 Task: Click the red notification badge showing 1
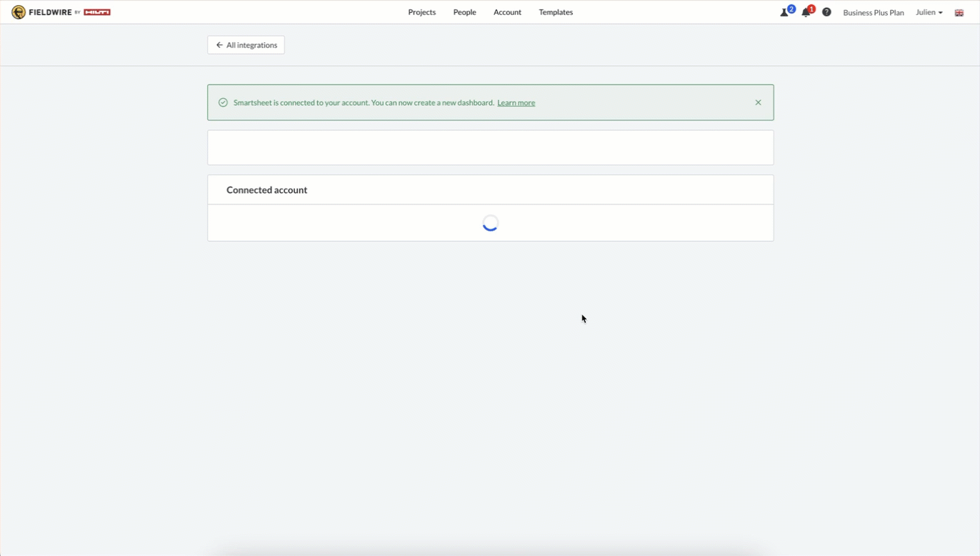(811, 9)
